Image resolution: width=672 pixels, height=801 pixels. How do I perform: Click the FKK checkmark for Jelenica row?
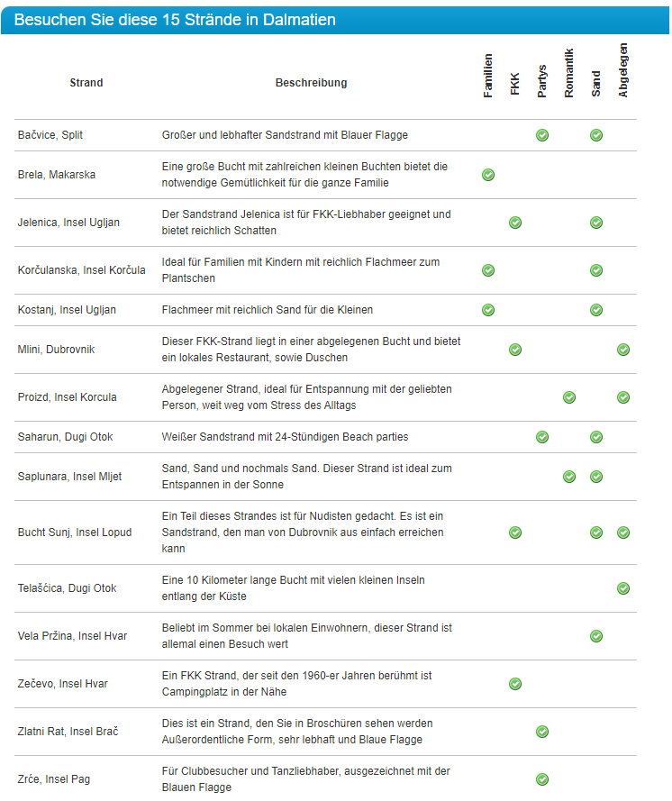click(515, 223)
